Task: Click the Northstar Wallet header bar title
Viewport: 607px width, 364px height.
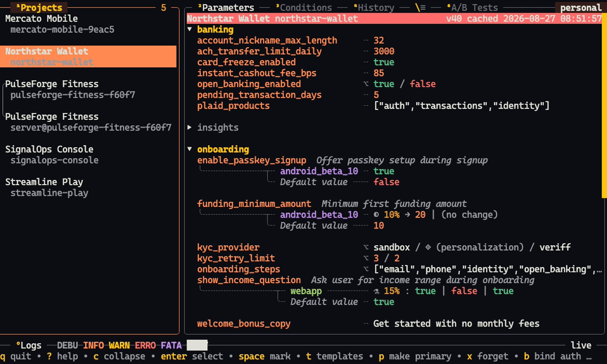Action: 228,19
